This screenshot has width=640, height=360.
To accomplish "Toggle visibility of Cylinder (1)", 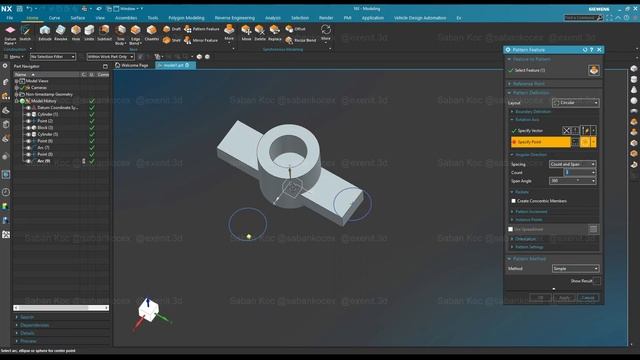I will [28, 114].
